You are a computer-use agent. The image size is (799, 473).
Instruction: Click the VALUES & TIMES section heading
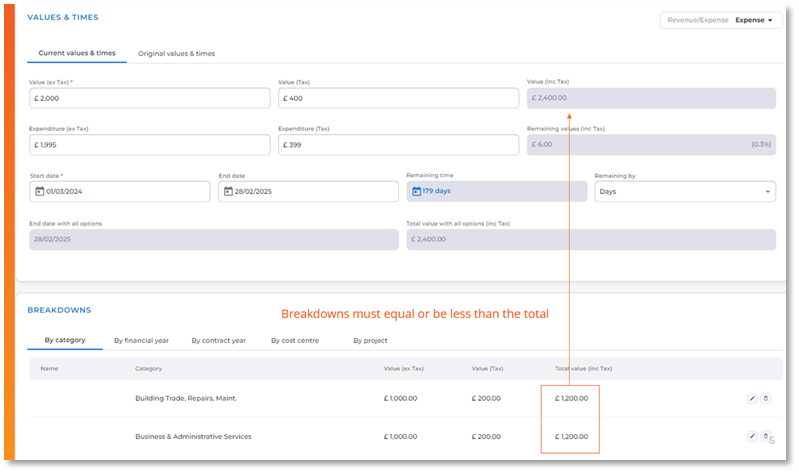click(x=63, y=17)
